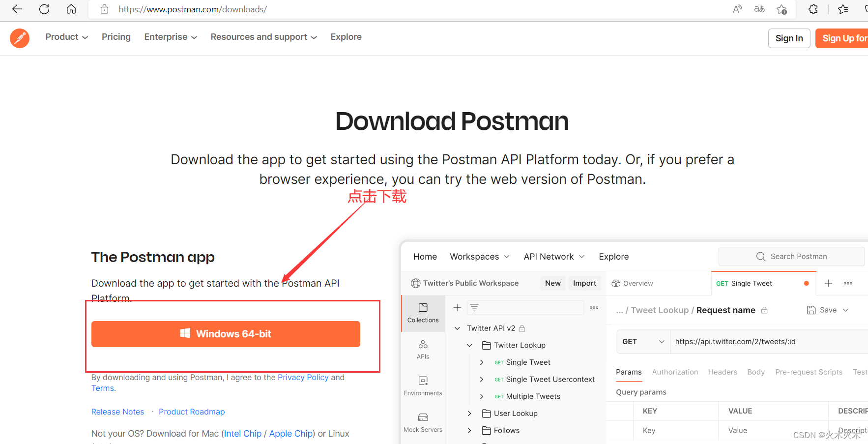The image size is (868, 444).
Task: Switch to the Authorization tab
Action: point(675,372)
